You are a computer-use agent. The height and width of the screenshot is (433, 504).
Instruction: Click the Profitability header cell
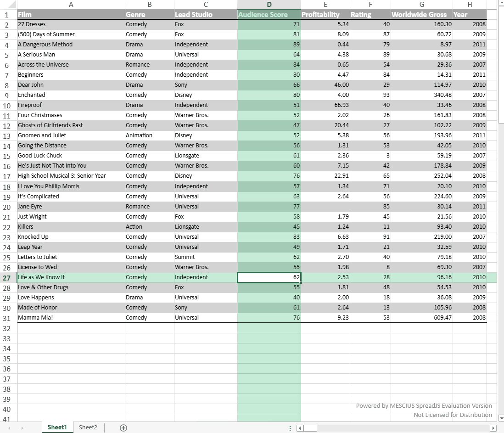tap(325, 15)
